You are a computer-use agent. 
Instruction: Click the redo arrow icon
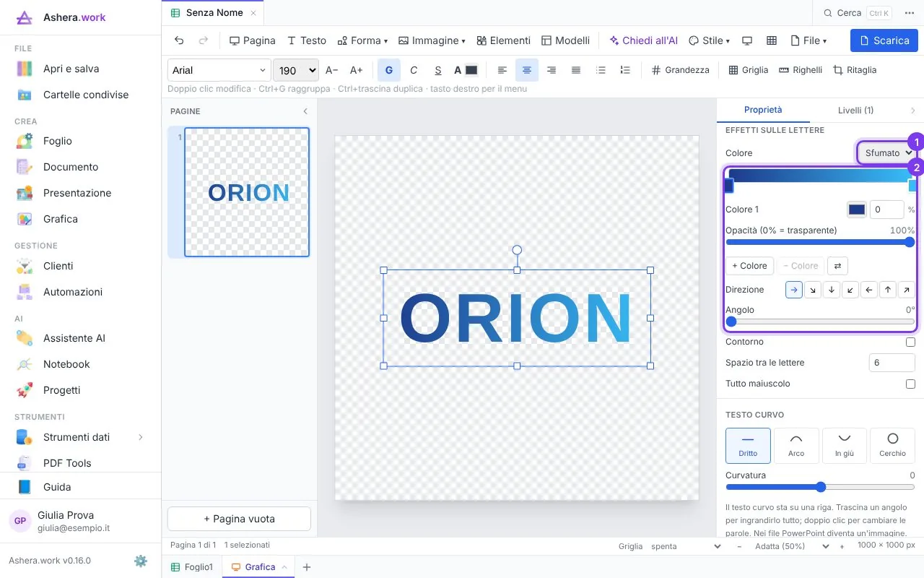204,40
